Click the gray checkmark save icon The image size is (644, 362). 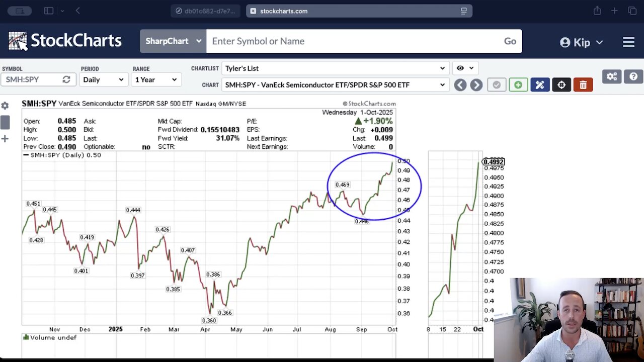point(497,85)
